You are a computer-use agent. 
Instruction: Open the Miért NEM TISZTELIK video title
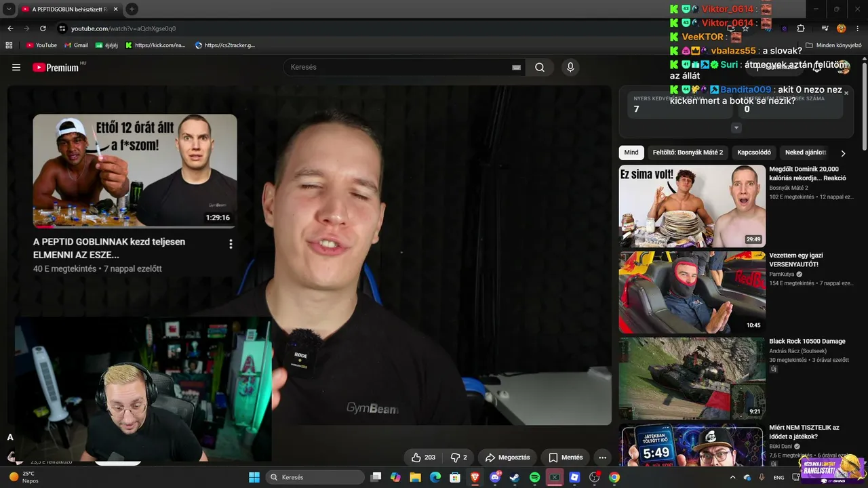coord(804,432)
